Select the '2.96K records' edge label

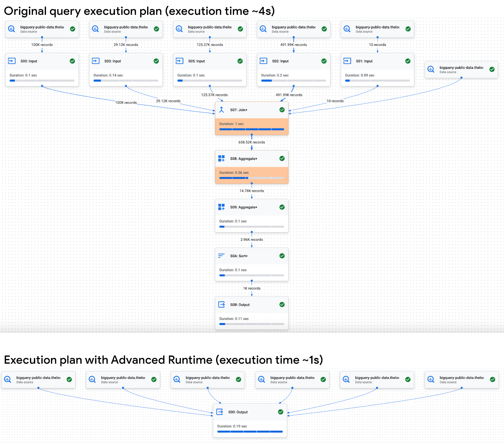coord(252,240)
